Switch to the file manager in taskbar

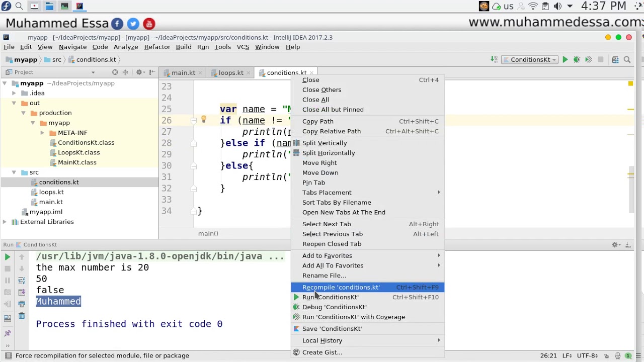point(49,6)
